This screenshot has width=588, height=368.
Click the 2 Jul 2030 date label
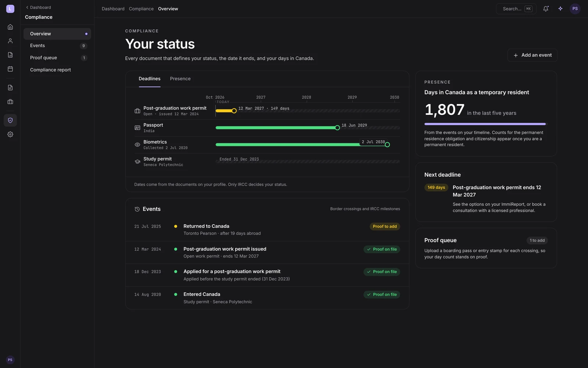point(373,142)
